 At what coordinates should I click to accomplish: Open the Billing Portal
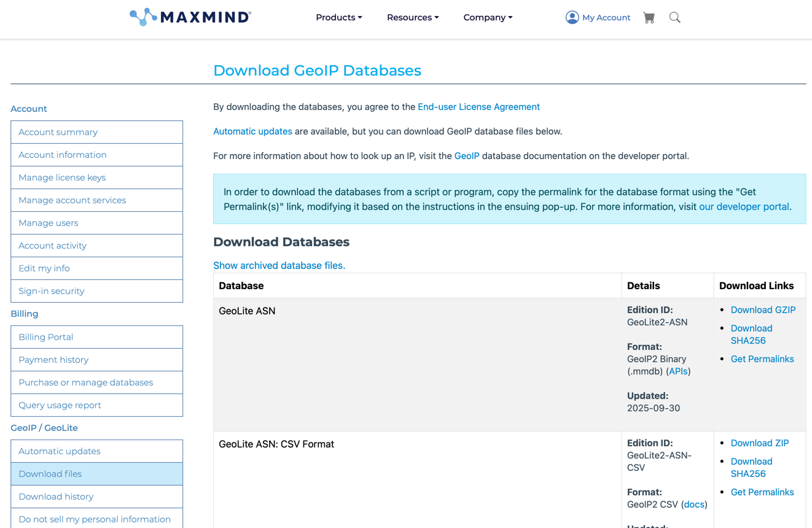96,337
